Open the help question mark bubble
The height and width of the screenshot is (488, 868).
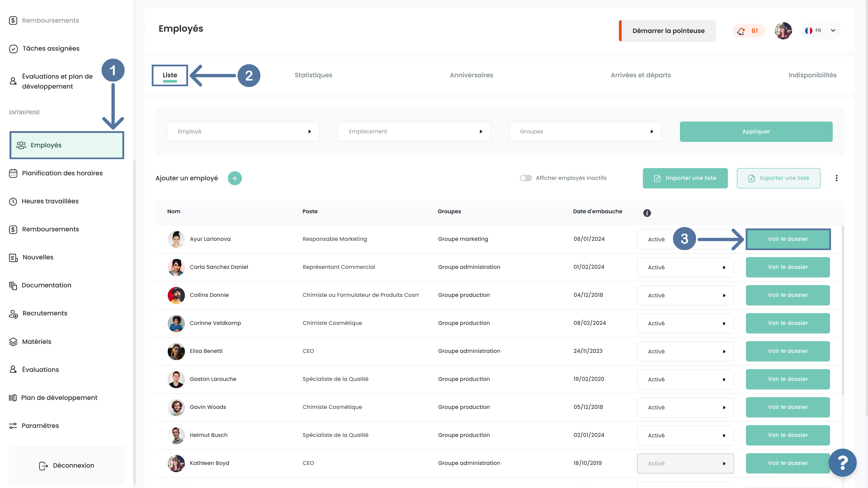point(842,463)
